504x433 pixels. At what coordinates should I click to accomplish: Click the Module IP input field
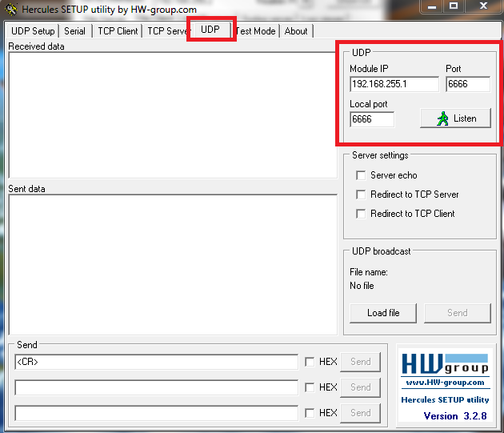394,84
